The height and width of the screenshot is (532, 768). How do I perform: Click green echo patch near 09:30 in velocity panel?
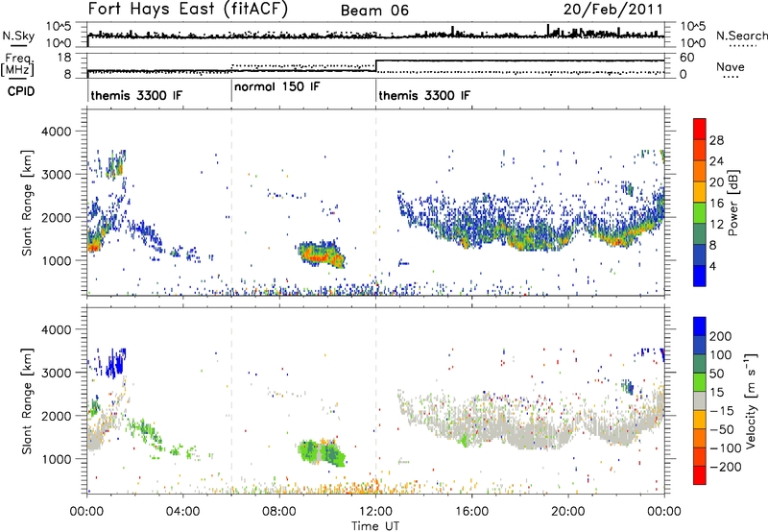(322, 452)
